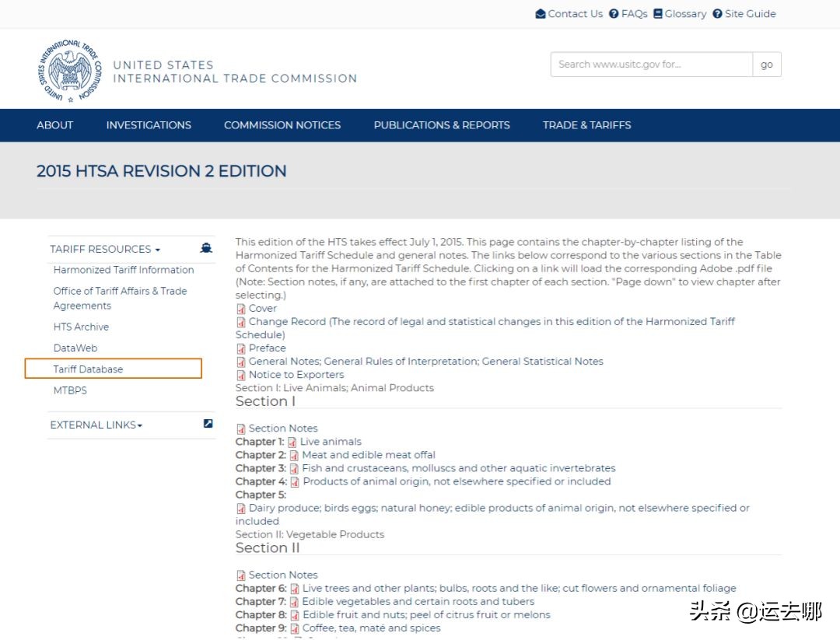
Task: Open the Site Guide link
Action: point(750,14)
